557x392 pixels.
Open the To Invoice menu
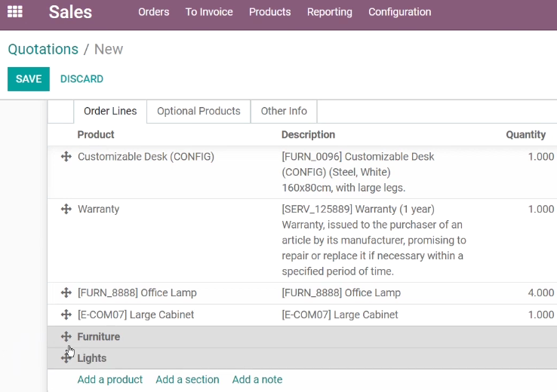tap(209, 12)
